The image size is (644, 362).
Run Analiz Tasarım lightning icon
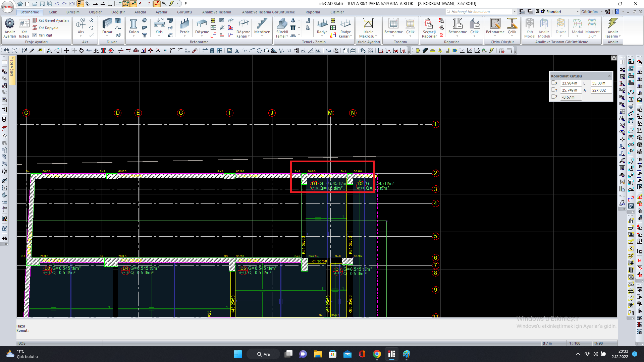point(612,27)
